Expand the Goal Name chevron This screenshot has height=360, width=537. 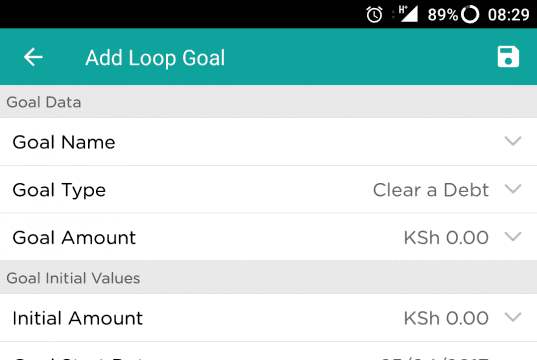[513, 141]
